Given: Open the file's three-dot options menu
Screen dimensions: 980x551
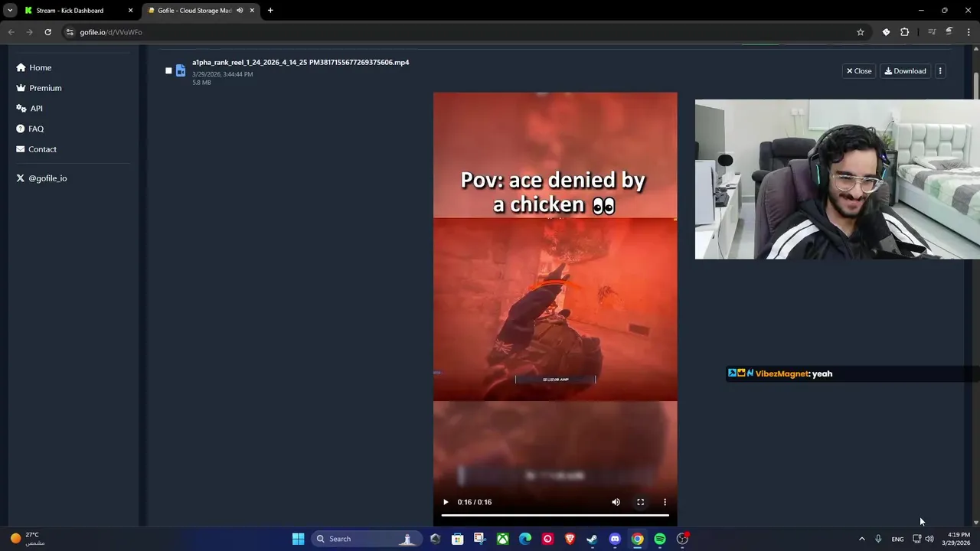Looking at the screenshot, I should 940,71.
